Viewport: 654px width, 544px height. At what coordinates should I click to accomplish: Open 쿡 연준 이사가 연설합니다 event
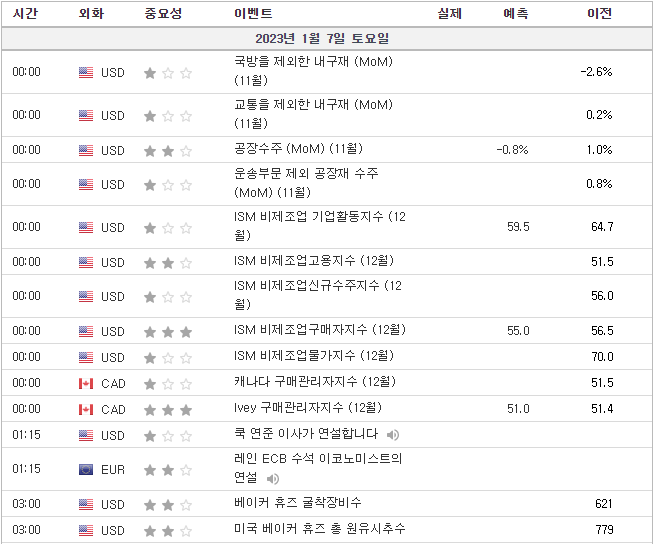[x=306, y=434]
